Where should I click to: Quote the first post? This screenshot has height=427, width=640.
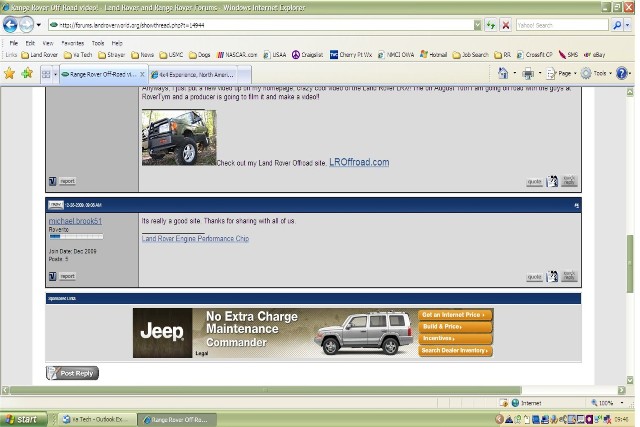pos(534,182)
